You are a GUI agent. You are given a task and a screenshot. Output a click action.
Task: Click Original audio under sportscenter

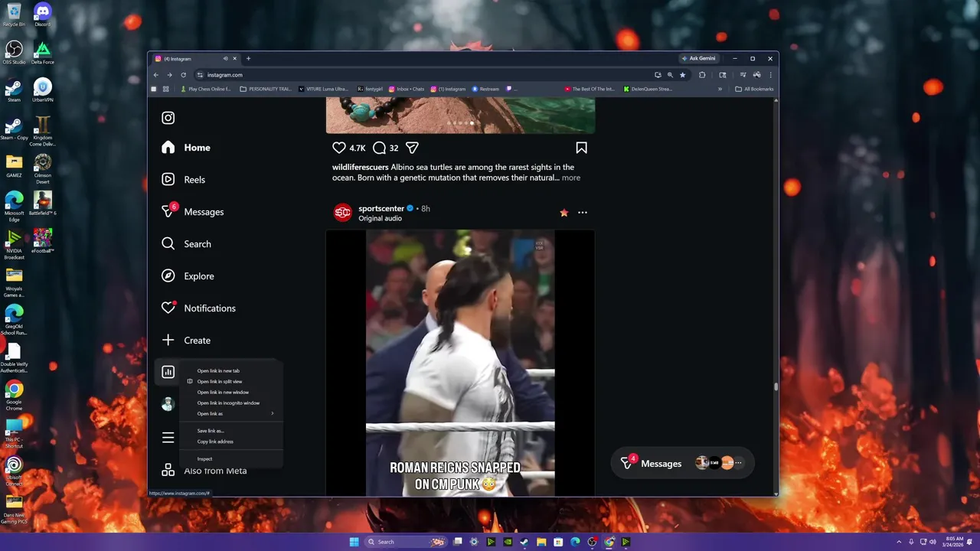[x=380, y=219]
